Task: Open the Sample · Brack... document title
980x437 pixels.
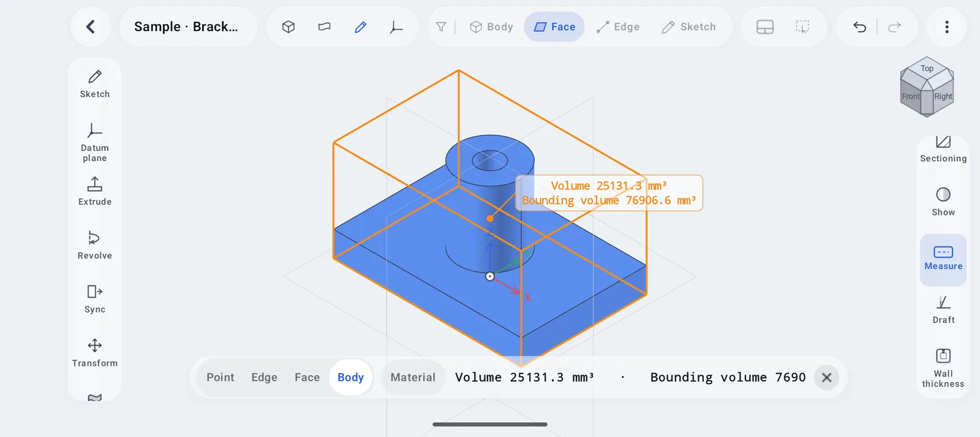Action: pyautogui.click(x=188, y=27)
